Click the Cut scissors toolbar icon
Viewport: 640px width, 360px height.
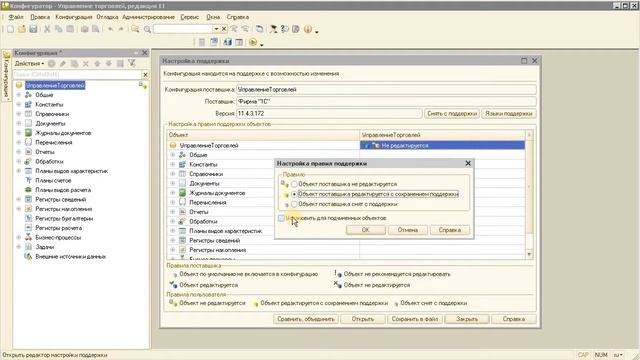[x=47, y=29]
